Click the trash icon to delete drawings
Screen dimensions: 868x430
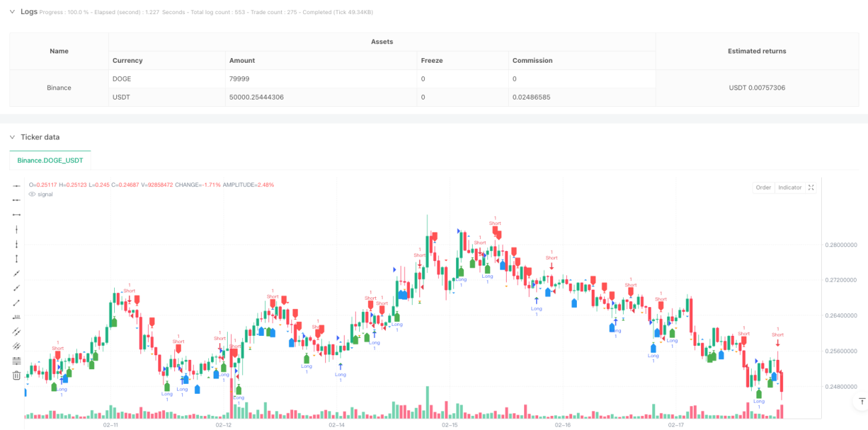point(17,376)
